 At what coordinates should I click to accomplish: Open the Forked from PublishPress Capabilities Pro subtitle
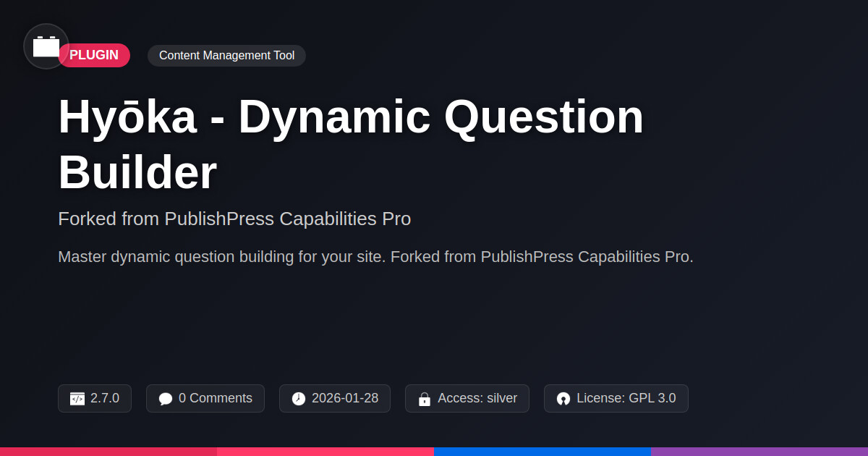(234, 219)
